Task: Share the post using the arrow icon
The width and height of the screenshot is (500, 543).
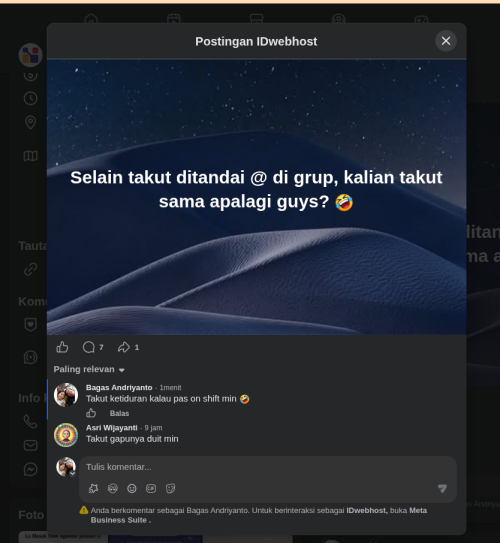Action: point(124,347)
